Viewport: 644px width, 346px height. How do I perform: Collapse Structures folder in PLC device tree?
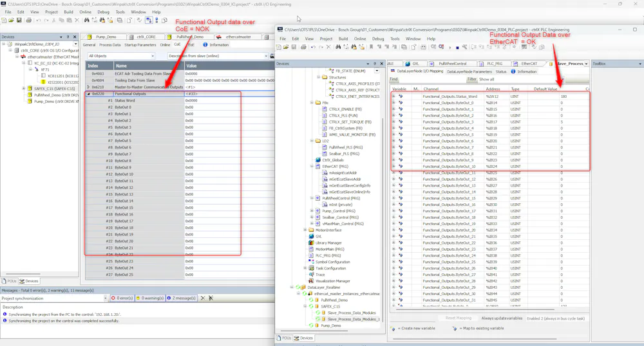click(x=318, y=77)
